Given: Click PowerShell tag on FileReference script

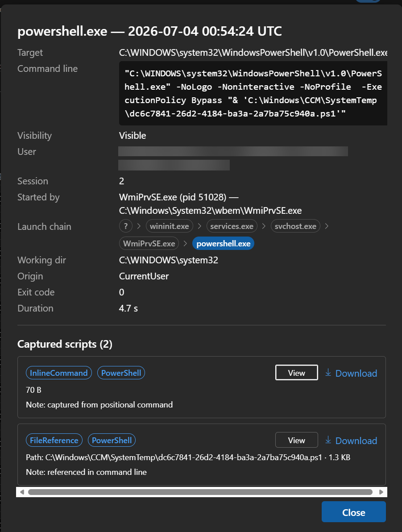Looking at the screenshot, I should [x=112, y=440].
